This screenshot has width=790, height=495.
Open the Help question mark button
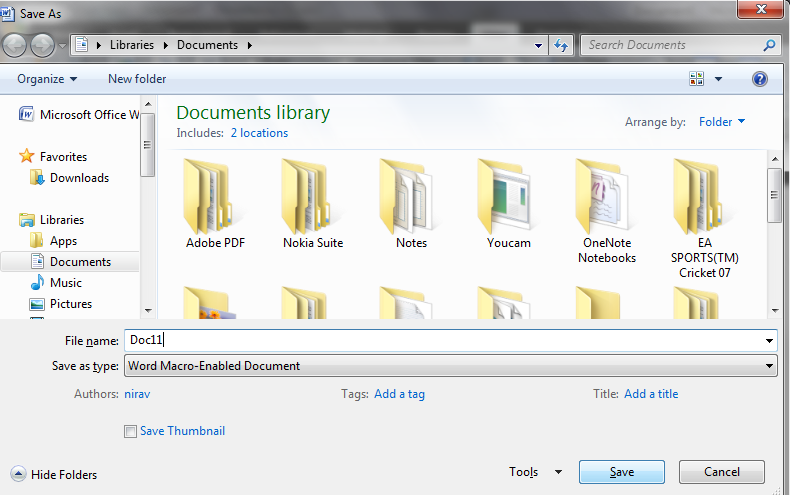[759, 79]
